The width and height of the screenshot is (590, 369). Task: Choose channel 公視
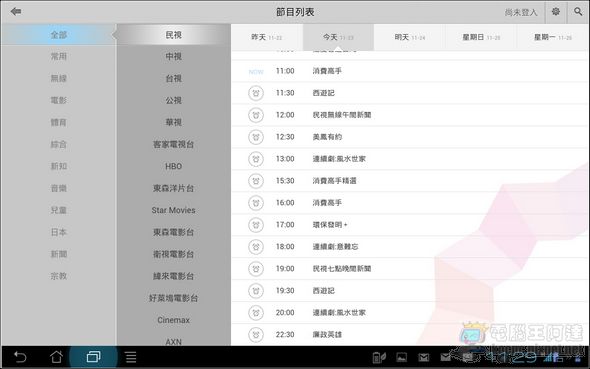[x=173, y=100]
